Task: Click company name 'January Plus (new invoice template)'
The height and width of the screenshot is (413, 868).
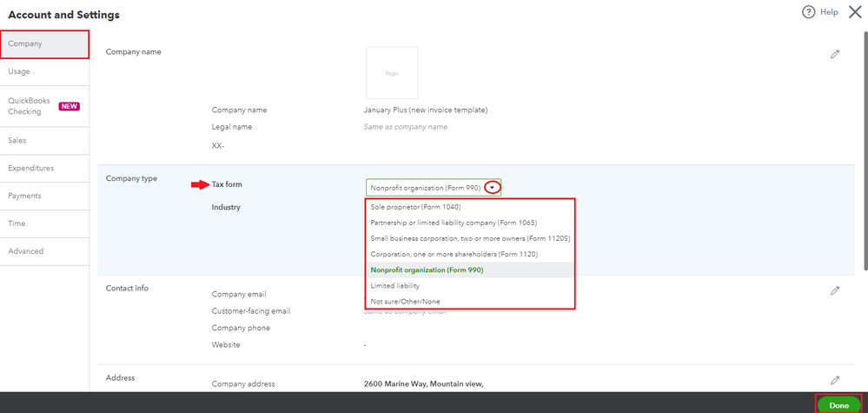Action: (426, 110)
